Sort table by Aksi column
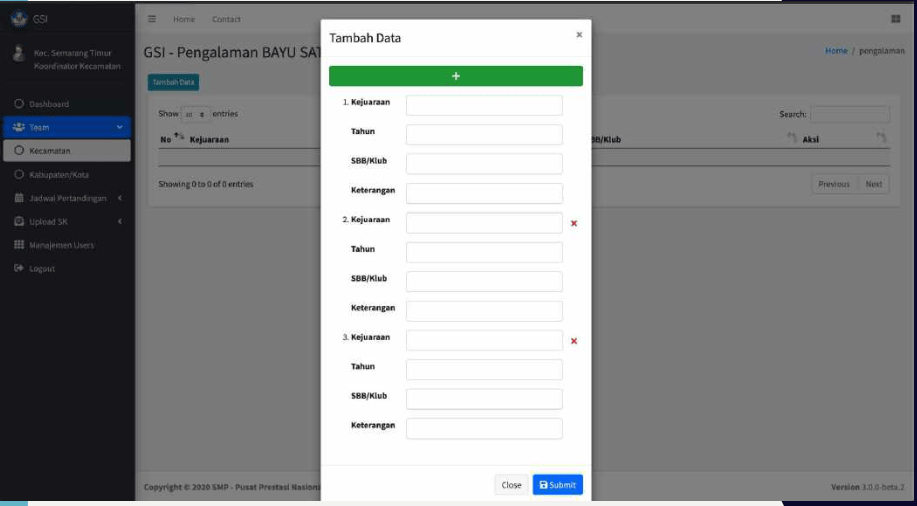The width and height of the screenshot is (917, 506). click(843, 139)
